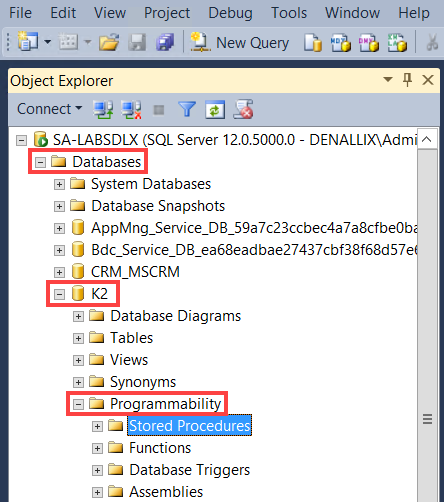
Task: Select the K2 database
Action: 99,294
